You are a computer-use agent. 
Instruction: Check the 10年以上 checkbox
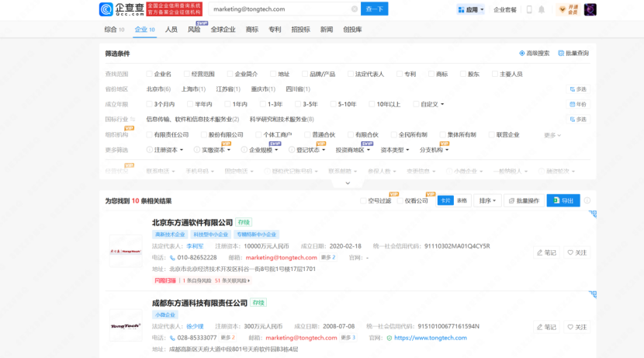(372, 104)
